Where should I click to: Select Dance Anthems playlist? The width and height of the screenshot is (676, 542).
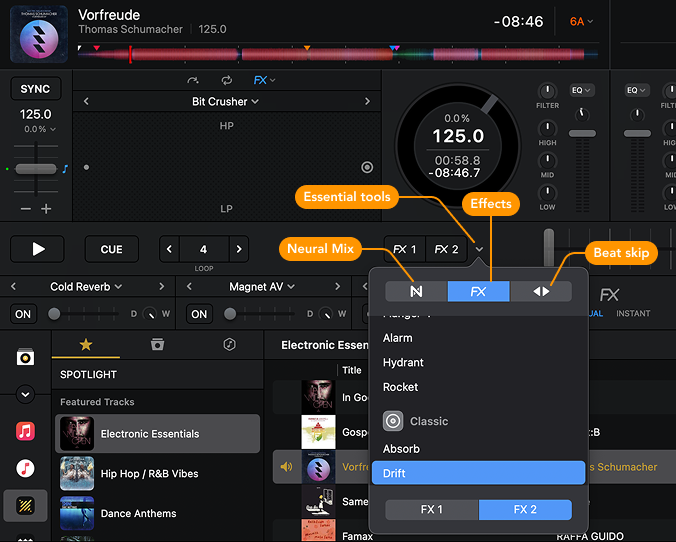[158, 513]
